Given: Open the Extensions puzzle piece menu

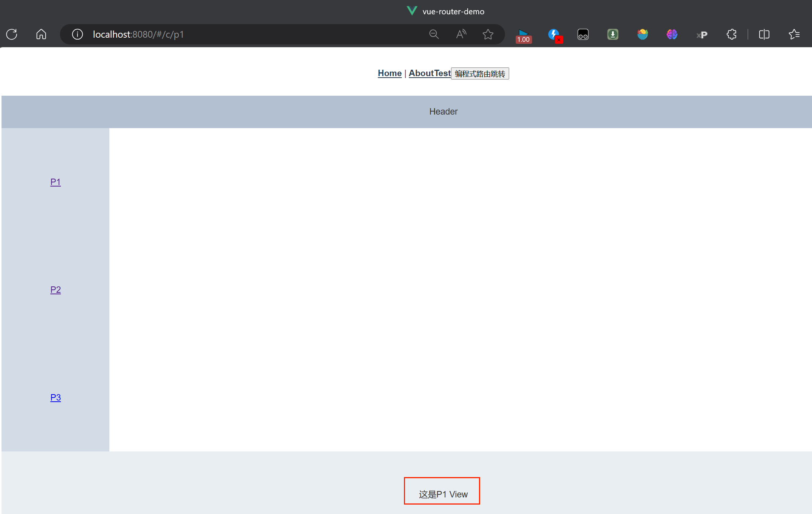Looking at the screenshot, I should point(732,34).
